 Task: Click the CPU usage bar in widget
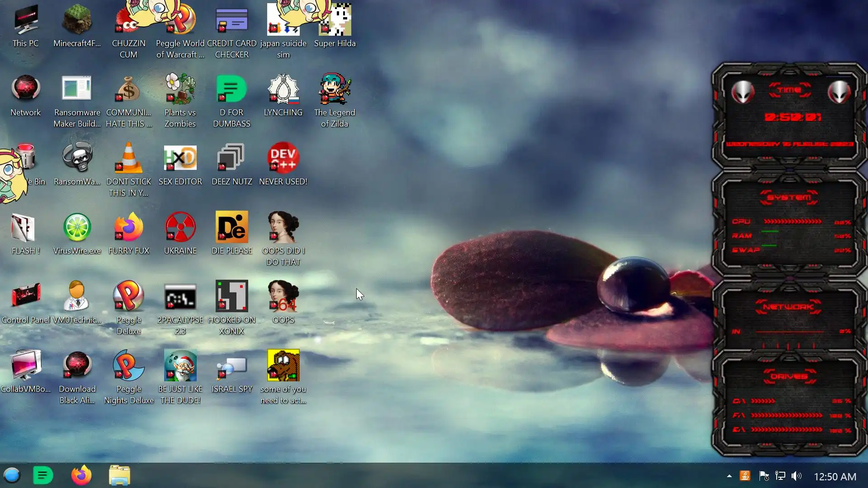coord(792,221)
